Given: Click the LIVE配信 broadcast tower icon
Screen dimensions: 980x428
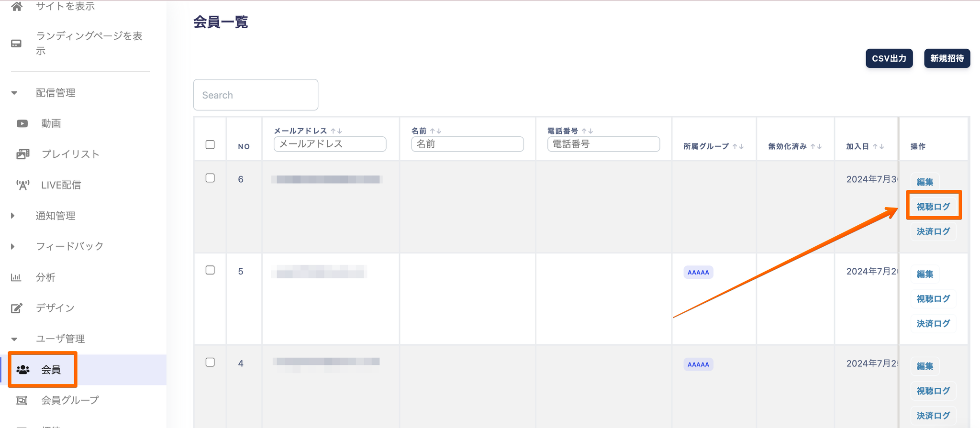Looking at the screenshot, I should [22, 185].
